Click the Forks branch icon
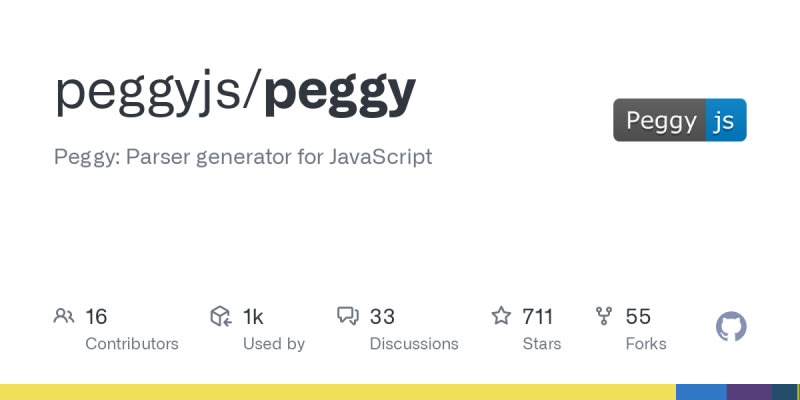 pyautogui.click(x=604, y=317)
